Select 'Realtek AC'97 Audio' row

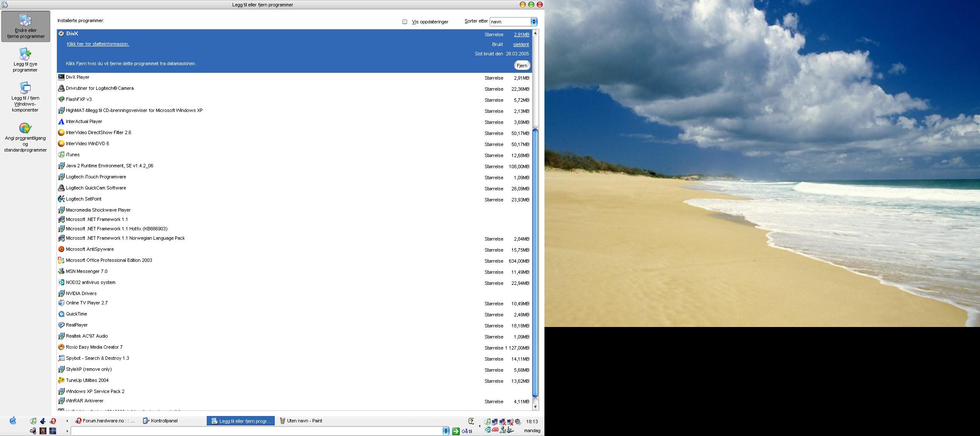pos(294,336)
